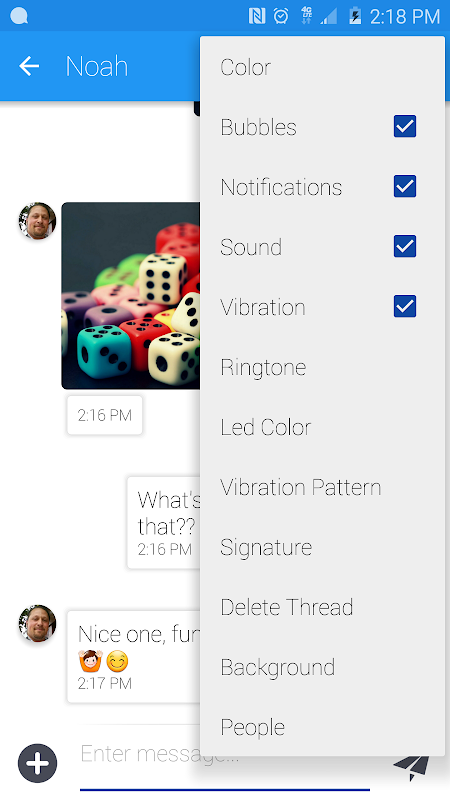Tap the back arrow beside Noah
450x800 pixels.
pyautogui.click(x=29, y=66)
